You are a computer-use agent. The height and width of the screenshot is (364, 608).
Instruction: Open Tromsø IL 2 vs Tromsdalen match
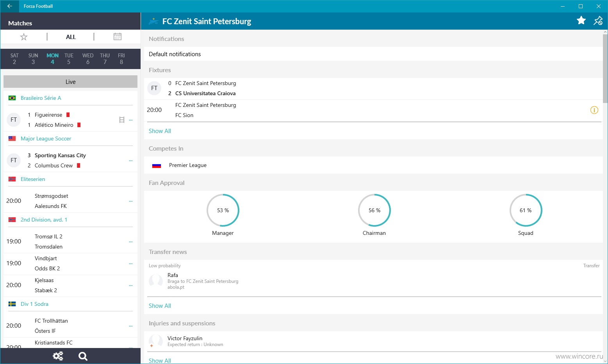pos(70,241)
